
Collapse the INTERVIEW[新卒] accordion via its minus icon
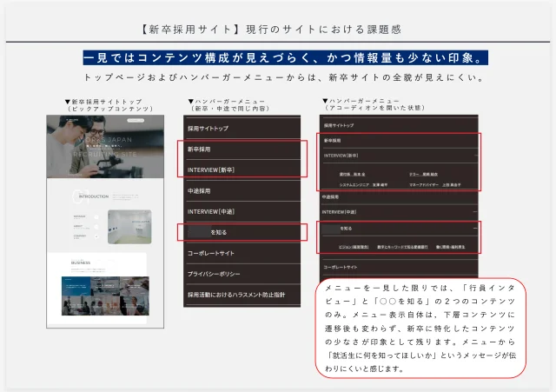point(476,156)
